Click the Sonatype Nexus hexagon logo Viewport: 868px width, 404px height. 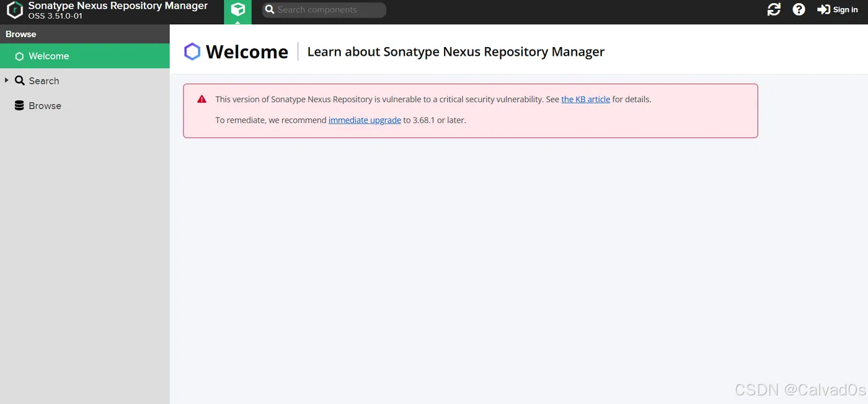tap(15, 10)
